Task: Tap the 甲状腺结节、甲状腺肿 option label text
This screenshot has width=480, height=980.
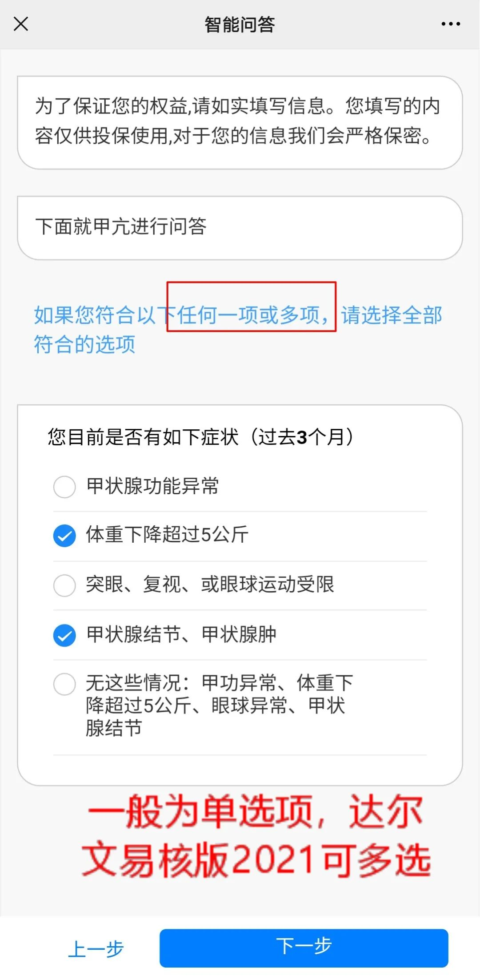Action: [x=181, y=634]
